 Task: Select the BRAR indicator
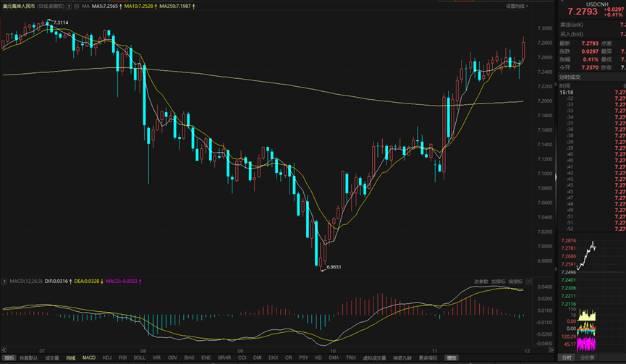tap(224, 357)
